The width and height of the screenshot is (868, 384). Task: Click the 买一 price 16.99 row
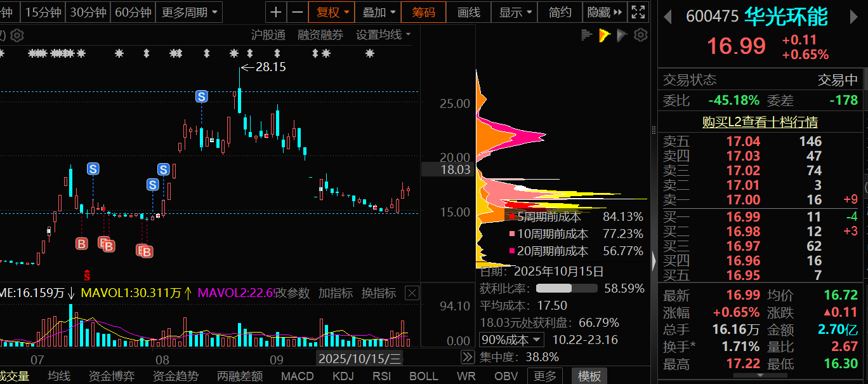tap(760, 217)
